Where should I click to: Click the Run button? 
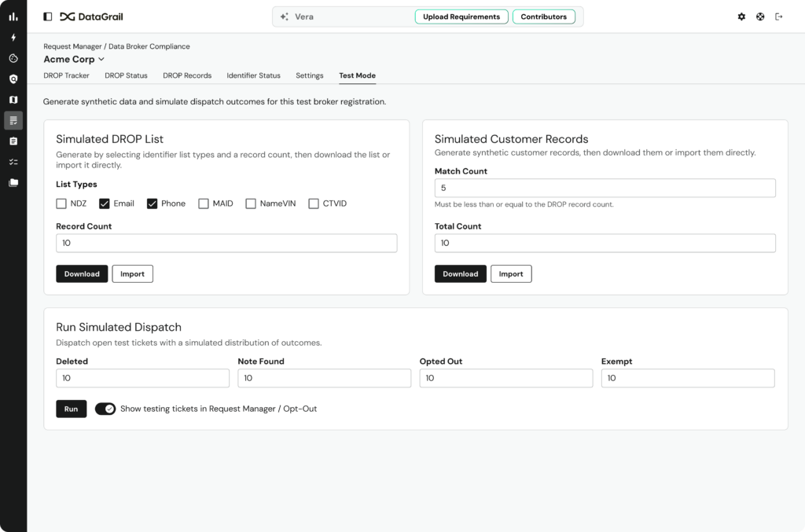pos(72,409)
